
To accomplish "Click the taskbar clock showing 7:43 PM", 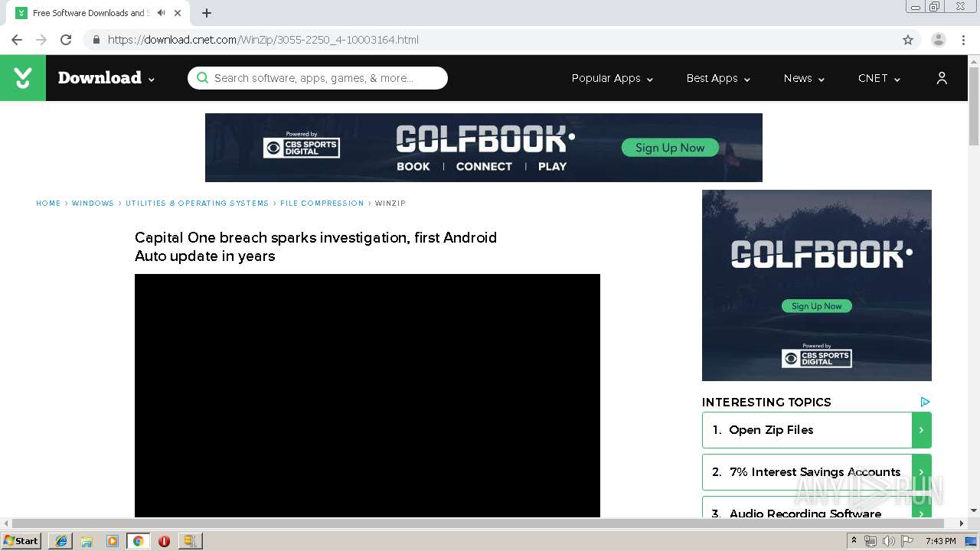I will pos(940,541).
